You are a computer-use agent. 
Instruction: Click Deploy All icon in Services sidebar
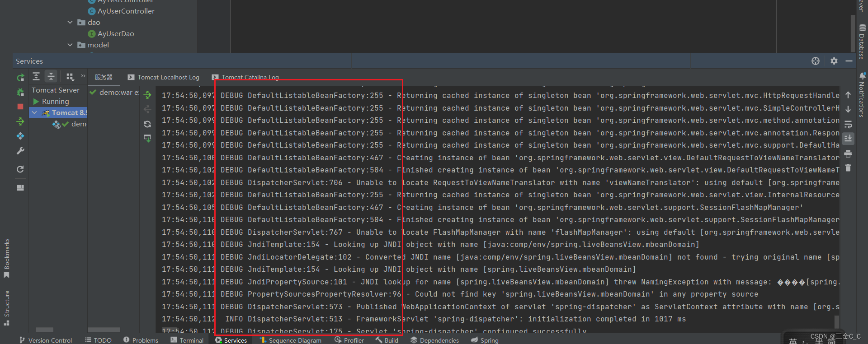tap(20, 121)
